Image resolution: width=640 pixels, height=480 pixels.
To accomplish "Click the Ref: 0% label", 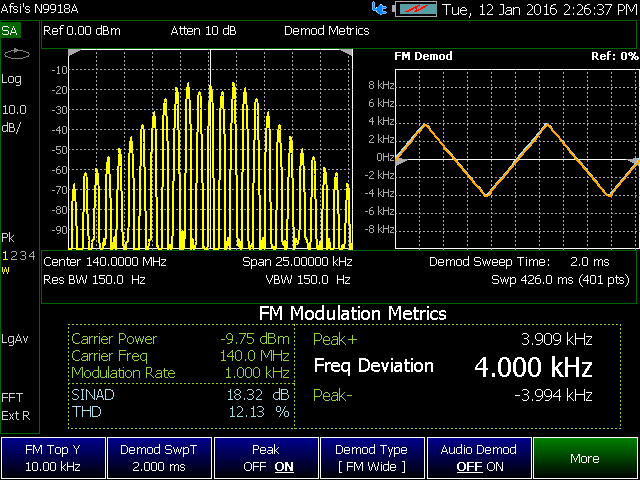I will (615, 56).
